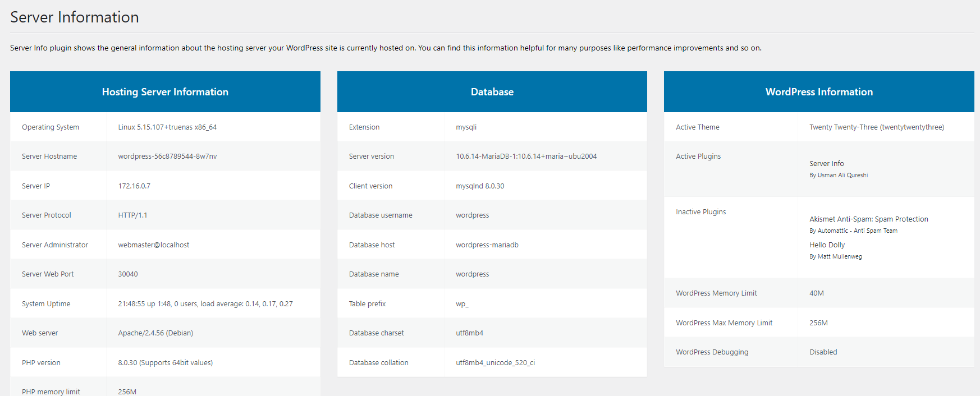Screen dimensions: 980x396
Task: Click the Server Info active plugin name
Action: [x=826, y=164]
